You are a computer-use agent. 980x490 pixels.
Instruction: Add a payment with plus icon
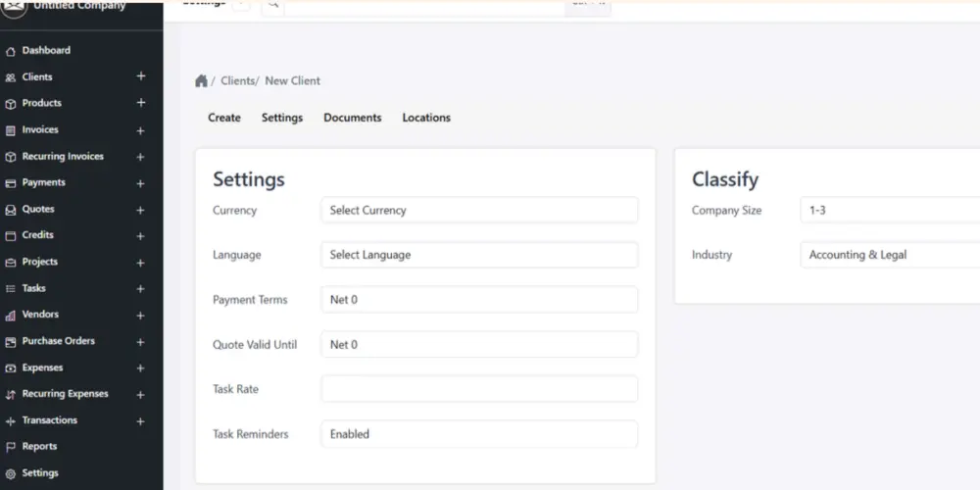pyautogui.click(x=140, y=184)
